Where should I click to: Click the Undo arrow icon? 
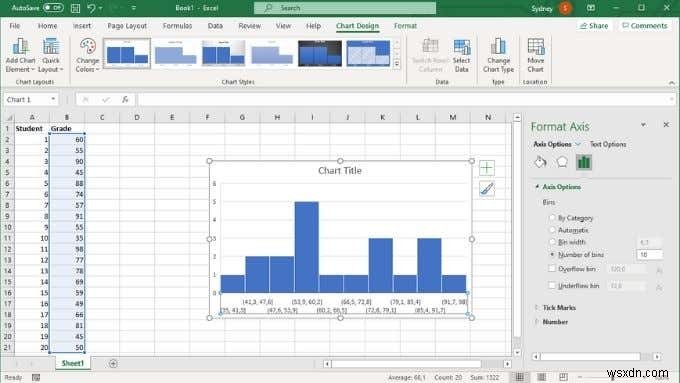click(x=91, y=8)
